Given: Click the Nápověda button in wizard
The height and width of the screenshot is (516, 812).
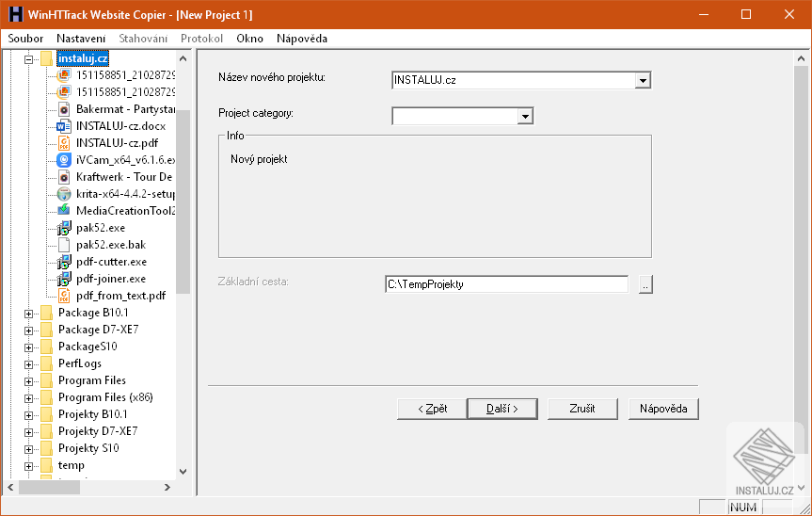Looking at the screenshot, I should click(663, 409).
